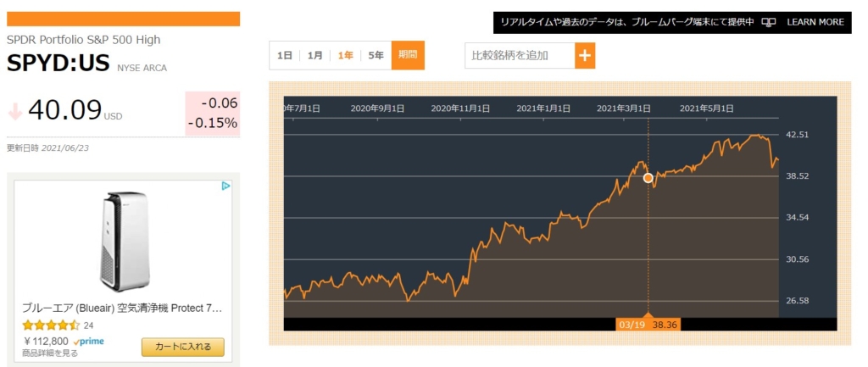Focus the 比較銘柄を追加 input field
This screenshot has height=367, width=868.
click(x=520, y=55)
